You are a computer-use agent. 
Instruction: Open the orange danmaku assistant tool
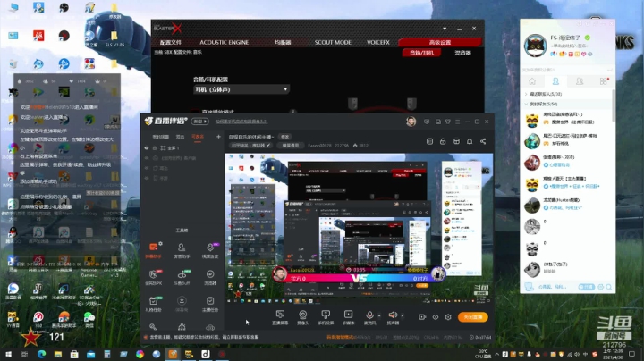pos(154,250)
